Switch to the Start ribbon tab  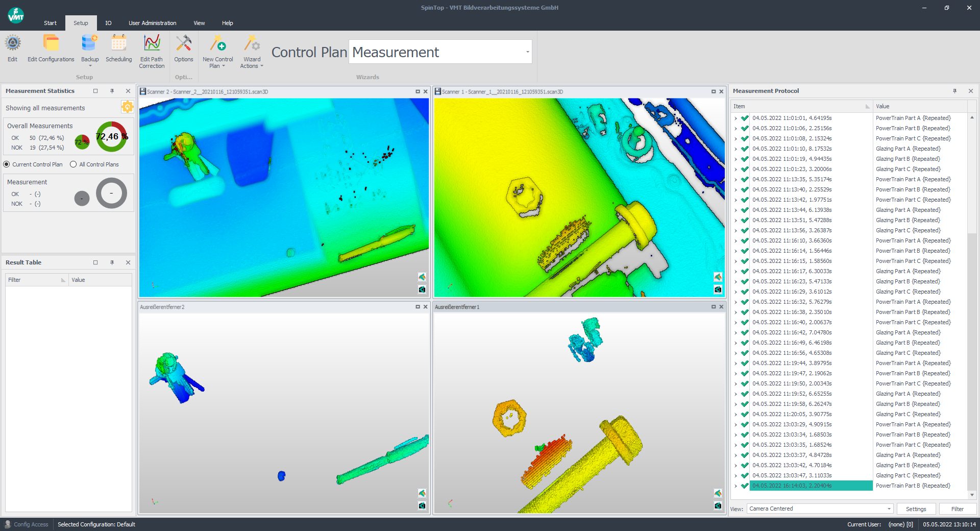(x=50, y=23)
